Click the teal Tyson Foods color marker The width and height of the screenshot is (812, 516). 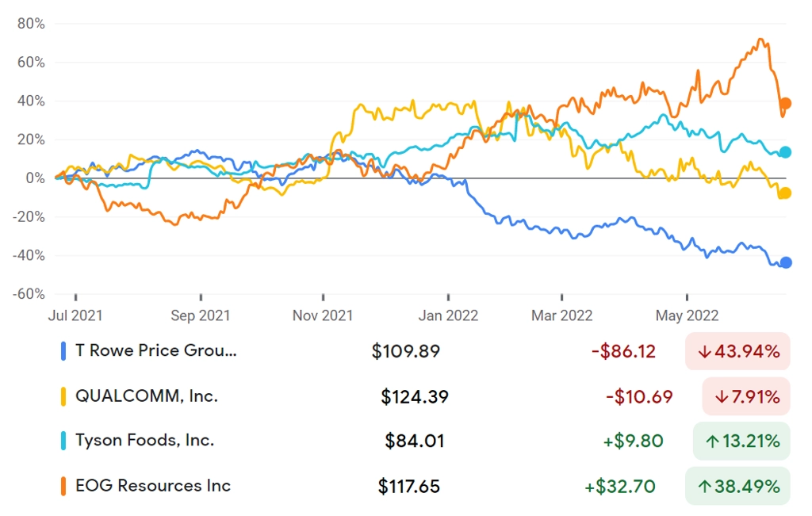pyautogui.click(x=63, y=441)
